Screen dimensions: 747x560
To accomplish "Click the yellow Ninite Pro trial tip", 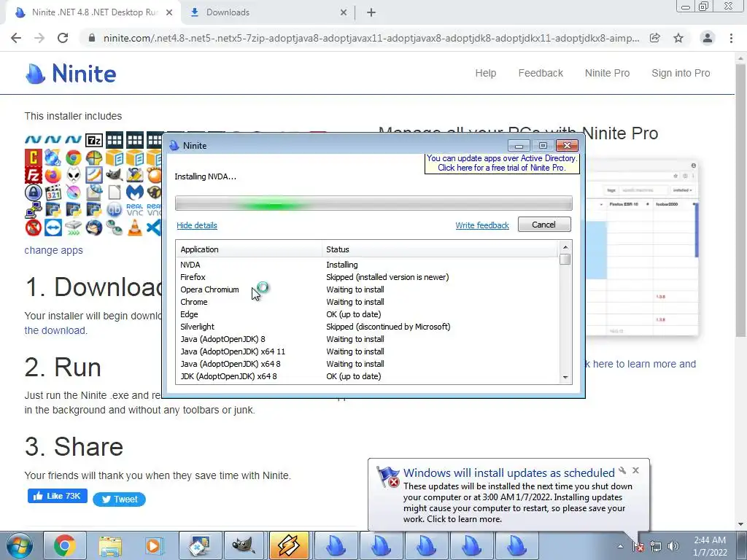I will [502, 163].
